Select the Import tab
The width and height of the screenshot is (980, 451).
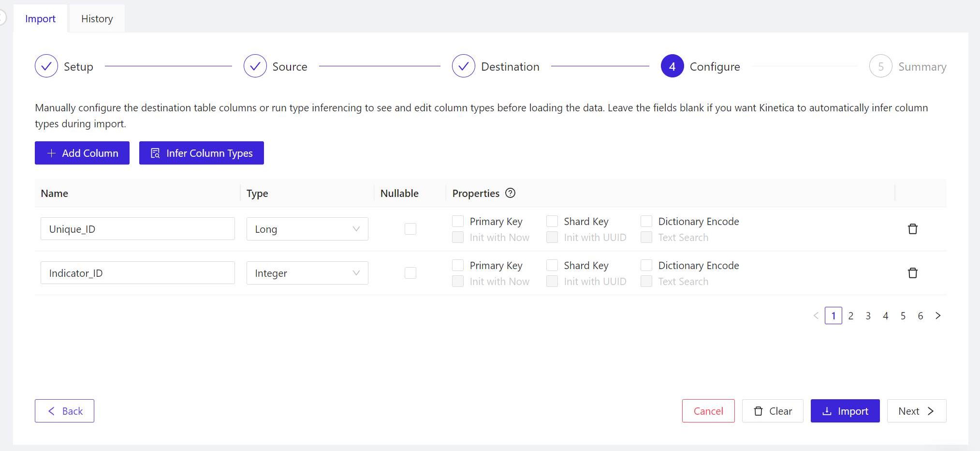pos(40,18)
